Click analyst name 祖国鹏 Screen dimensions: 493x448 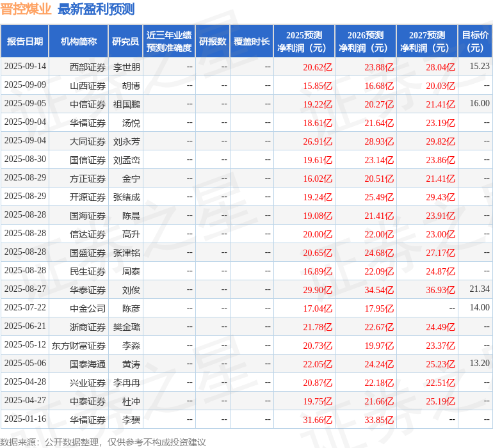point(127,104)
